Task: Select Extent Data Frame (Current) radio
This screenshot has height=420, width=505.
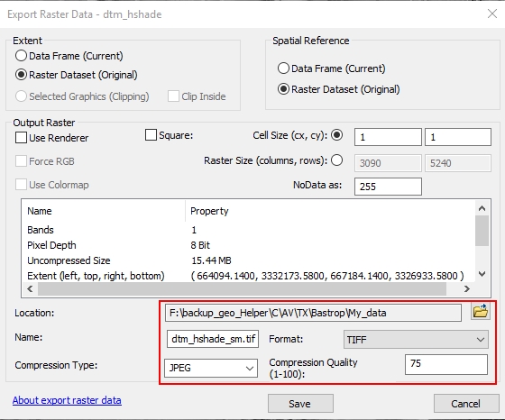Action: click(21, 56)
